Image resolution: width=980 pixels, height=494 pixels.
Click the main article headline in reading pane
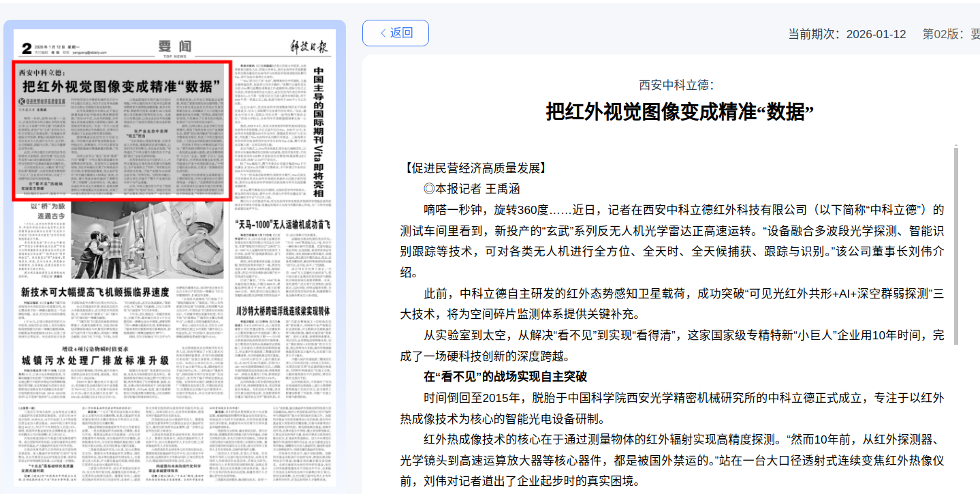[x=680, y=111]
